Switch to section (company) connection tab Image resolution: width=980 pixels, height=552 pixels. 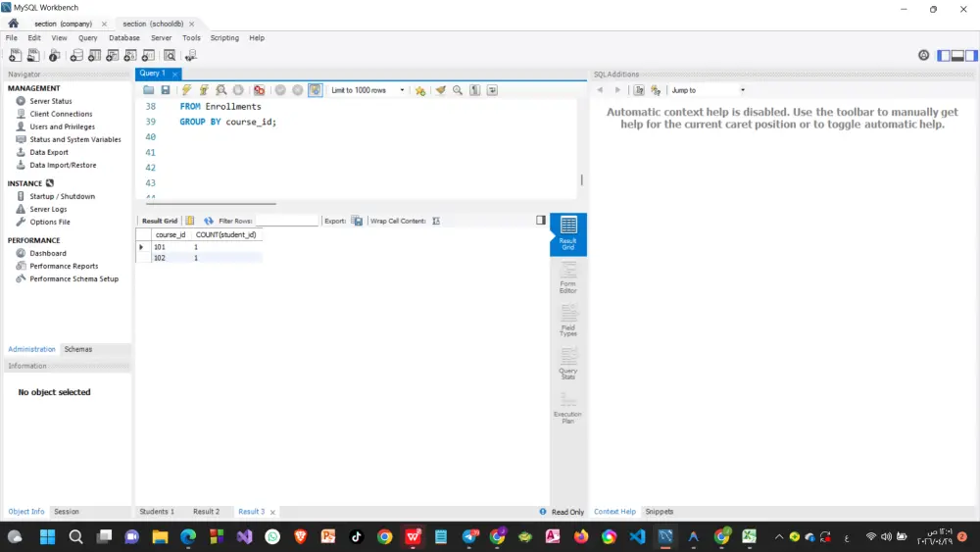tap(63, 24)
